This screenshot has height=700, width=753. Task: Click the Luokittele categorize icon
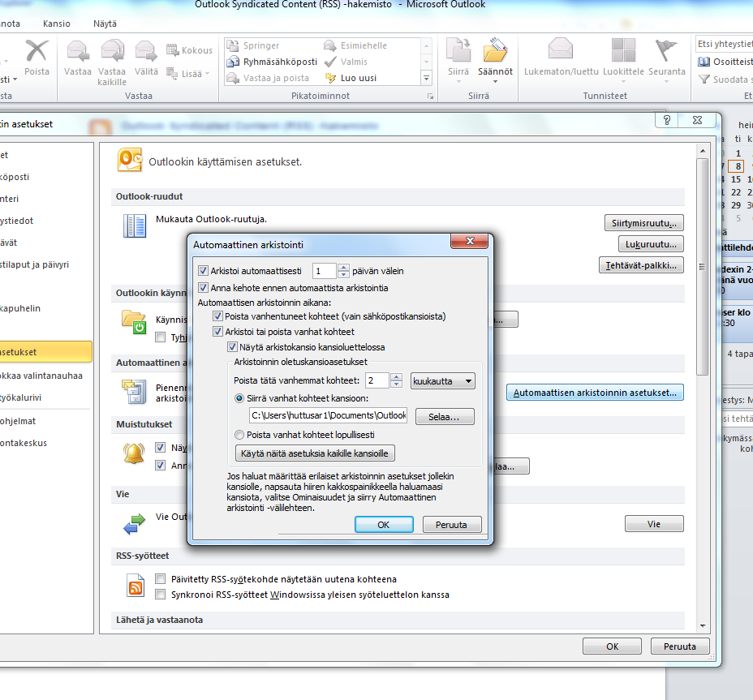pyautogui.click(x=623, y=50)
